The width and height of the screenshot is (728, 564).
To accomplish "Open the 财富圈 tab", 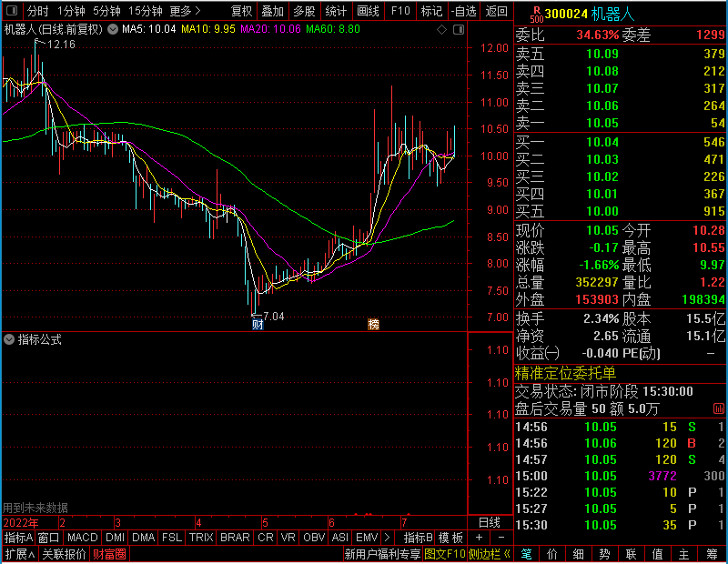I will (x=109, y=554).
